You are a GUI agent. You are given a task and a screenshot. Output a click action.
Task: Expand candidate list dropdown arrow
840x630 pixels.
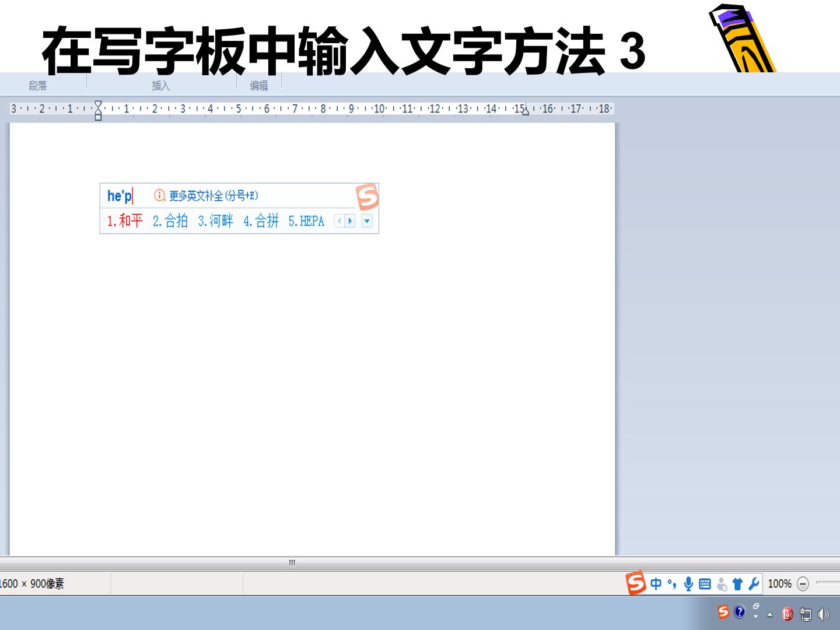pos(367,221)
